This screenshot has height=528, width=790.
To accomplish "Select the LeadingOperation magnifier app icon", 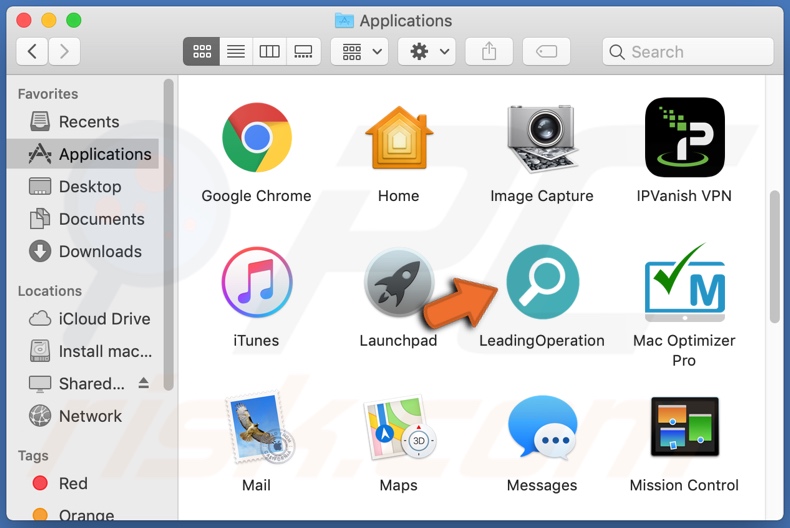I will point(543,282).
